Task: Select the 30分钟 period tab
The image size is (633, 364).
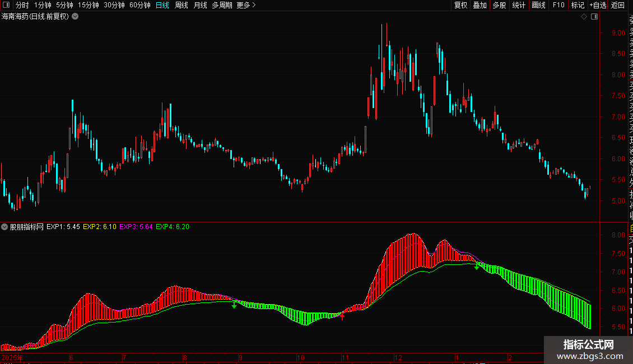Action: click(x=114, y=5)
